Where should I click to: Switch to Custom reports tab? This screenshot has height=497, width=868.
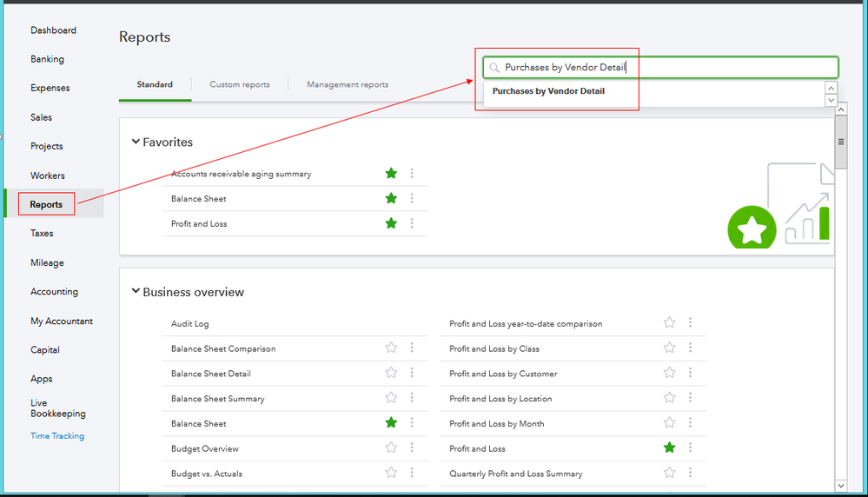click(x=240, y=85)
